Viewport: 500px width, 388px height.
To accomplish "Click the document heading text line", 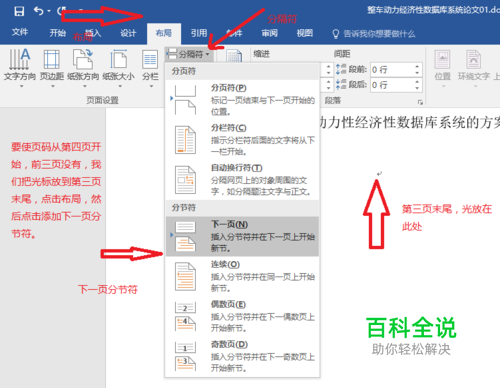I will [x=410, y=122].
